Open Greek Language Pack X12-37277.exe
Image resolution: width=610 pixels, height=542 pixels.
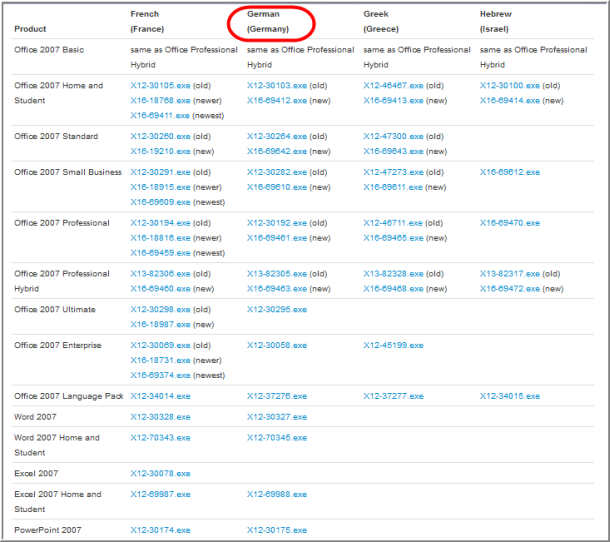(393, 396)
